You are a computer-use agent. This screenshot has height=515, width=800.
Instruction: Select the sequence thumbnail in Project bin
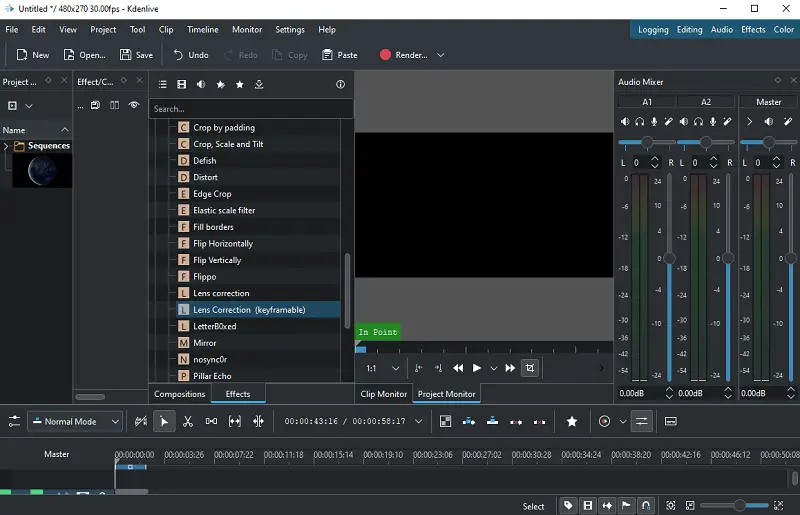(x=42, y=171)
